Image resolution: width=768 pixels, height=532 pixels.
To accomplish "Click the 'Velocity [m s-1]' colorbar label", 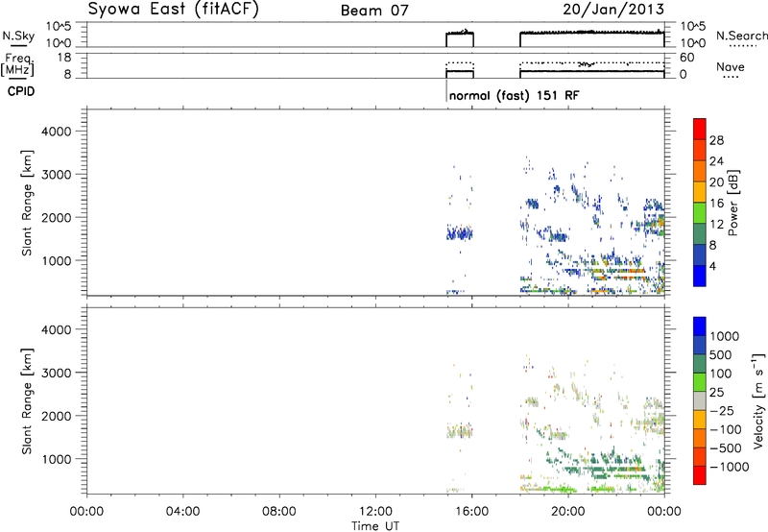I will [x=758, y=400].
